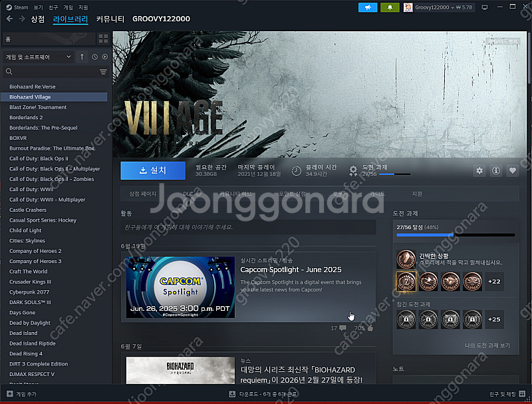Go back with the left arrow
The image size is (532, 404).
click(x=9, y=19)
